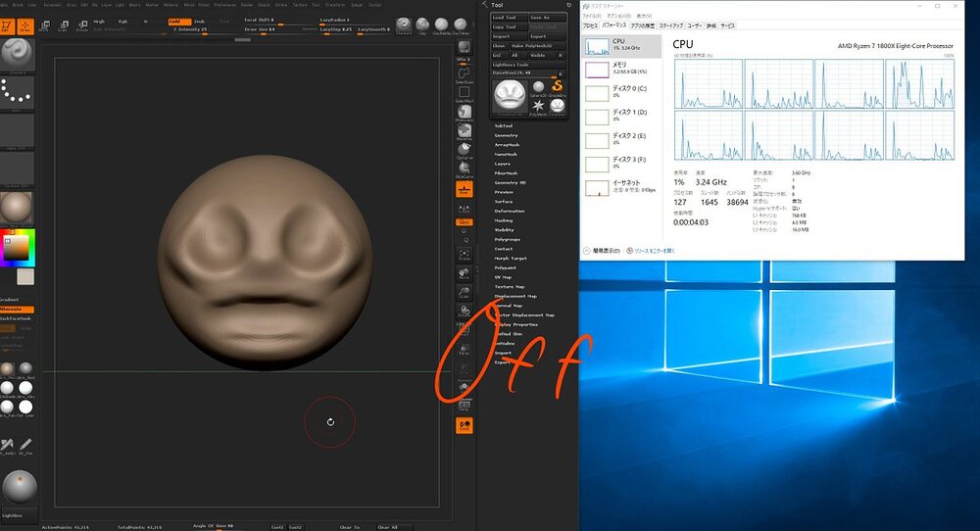980x531 pixels.
Task: Open the current brush thumbnail selector
Action: [x=17, y=55]
